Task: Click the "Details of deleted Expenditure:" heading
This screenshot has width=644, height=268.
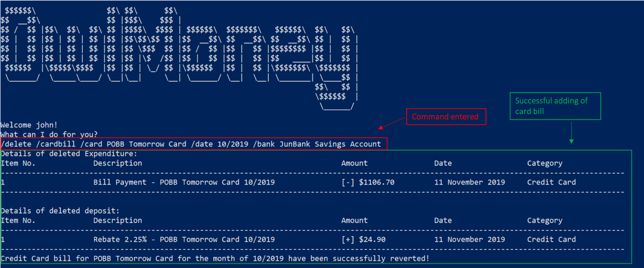Action: pyautogui.click(x=69, y=154)
